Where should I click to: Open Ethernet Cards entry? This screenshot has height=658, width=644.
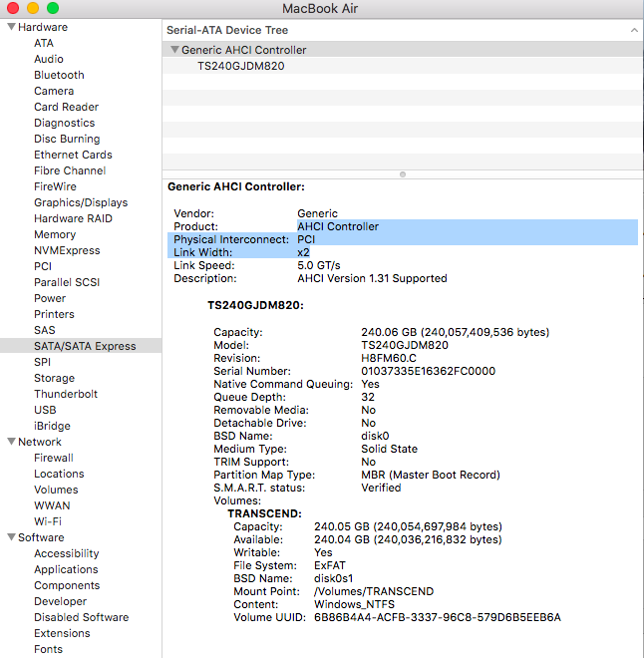point(73,155)
